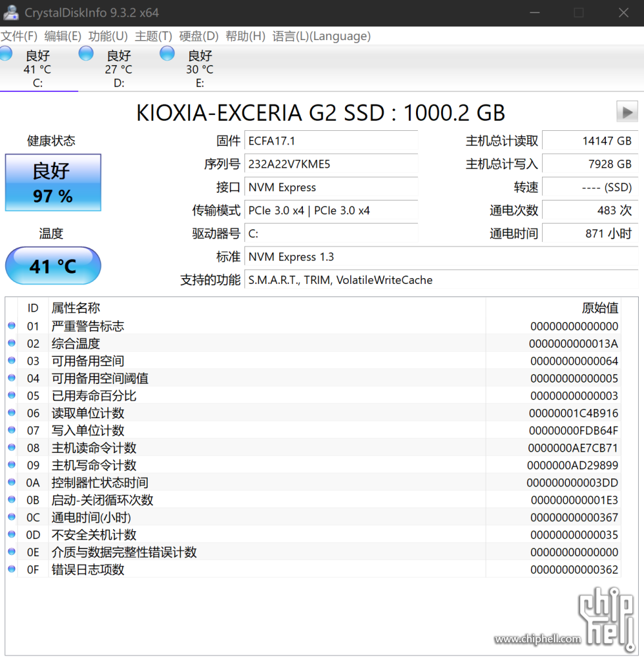
Task: Click status dot for attribute 04 可用备用空间阈值
Action: click(x=12, y=377)
